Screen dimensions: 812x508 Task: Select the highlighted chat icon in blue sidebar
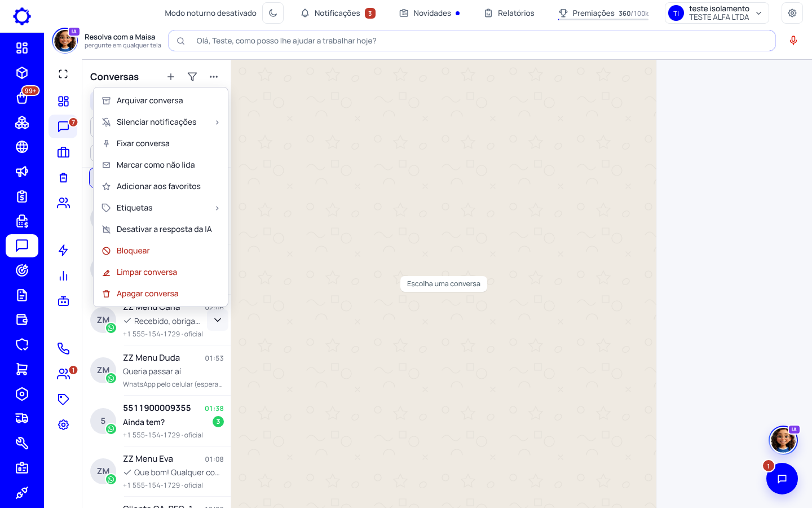tap(22, 246)
